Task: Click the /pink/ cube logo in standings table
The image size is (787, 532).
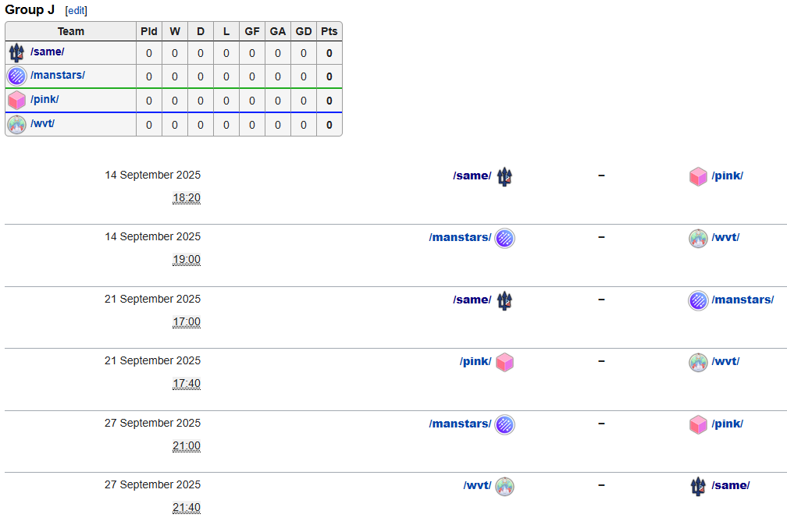Action: tap(16, 101)
